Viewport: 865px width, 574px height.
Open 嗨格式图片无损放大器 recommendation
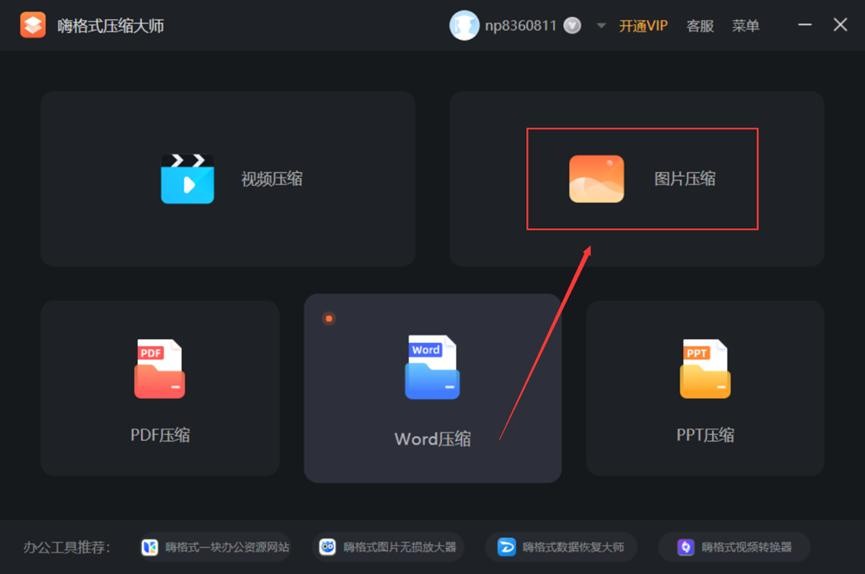[388, 547]
